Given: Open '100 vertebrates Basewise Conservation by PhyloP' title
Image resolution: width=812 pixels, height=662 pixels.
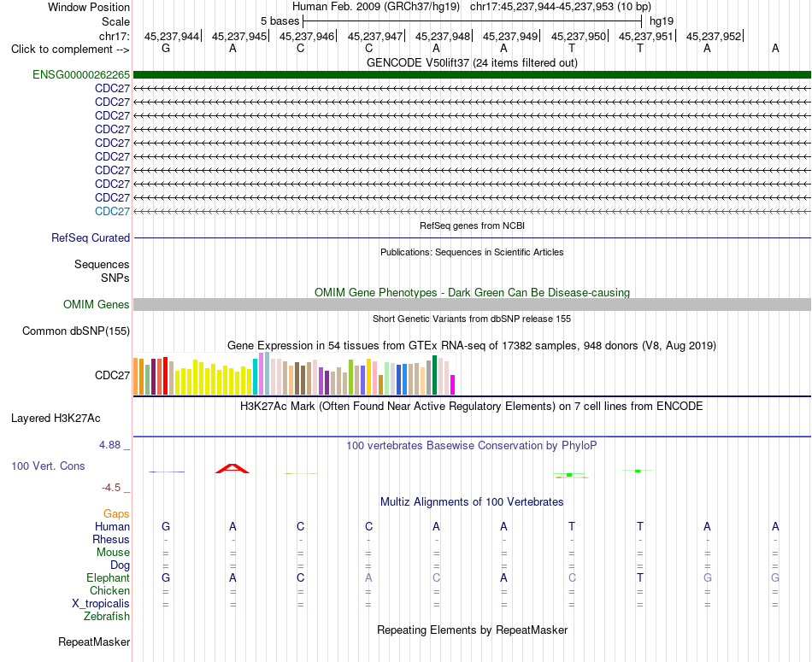Looking at the screenshot, I should pyautogui.click(x=472, y=445).
